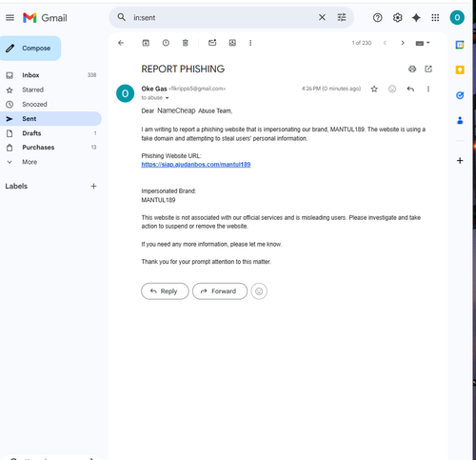The image size is (476, 460).
Task: Open the Snoozed folder
Action: click(x=50, y=104)
